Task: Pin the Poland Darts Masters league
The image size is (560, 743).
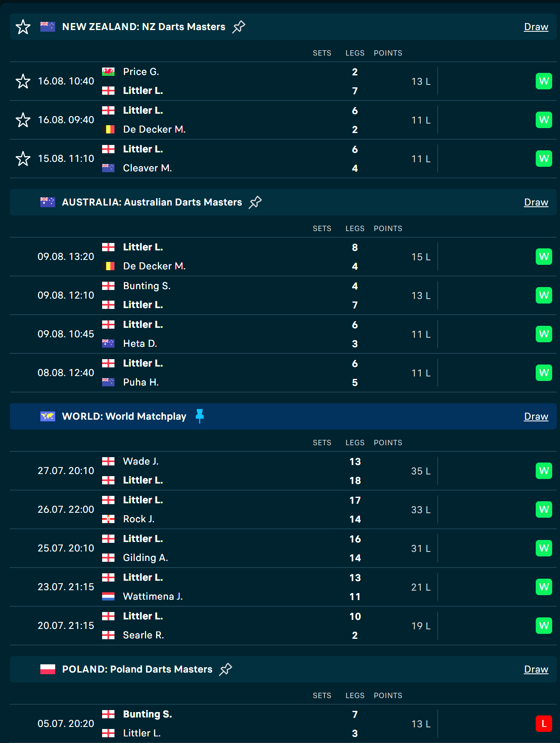Action: (226, 669)
